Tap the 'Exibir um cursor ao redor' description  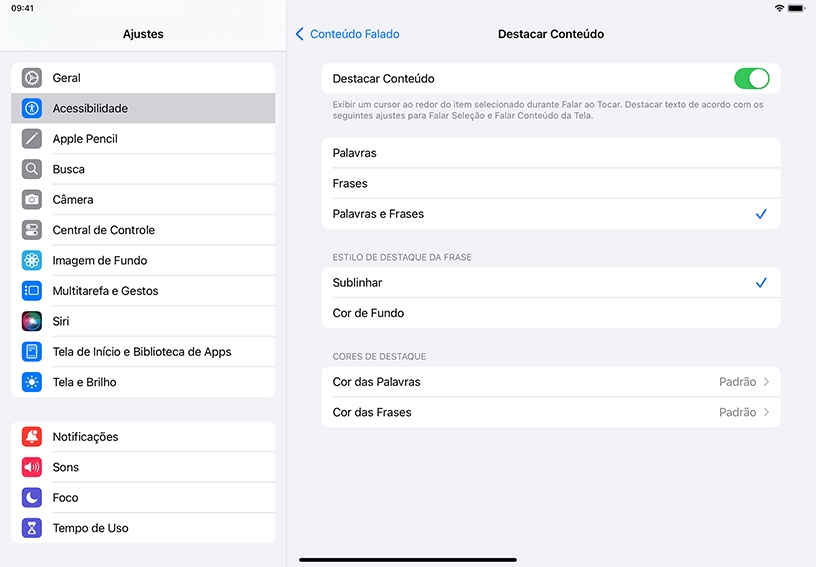pos(547,110)
